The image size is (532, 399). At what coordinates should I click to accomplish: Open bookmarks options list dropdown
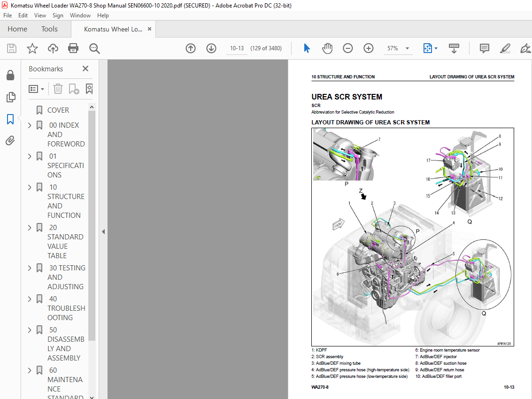point(36,89)
